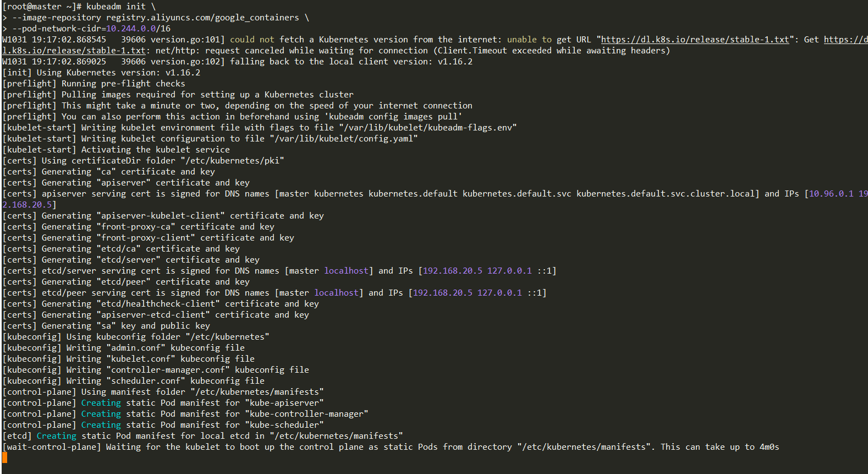Click the 'apiserver-kubelet-client' certificate line
This screenshot has width=868, height=474.
point(163,216)
